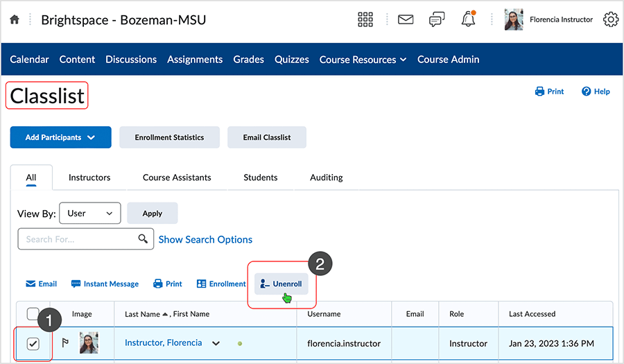Go to the home page icon
Viewport: 624px width, 364px height.
15,19
